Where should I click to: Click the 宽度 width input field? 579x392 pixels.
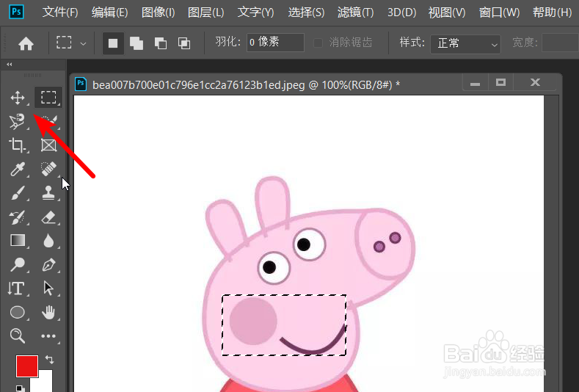pyautogui.click(x=560, y=43)
